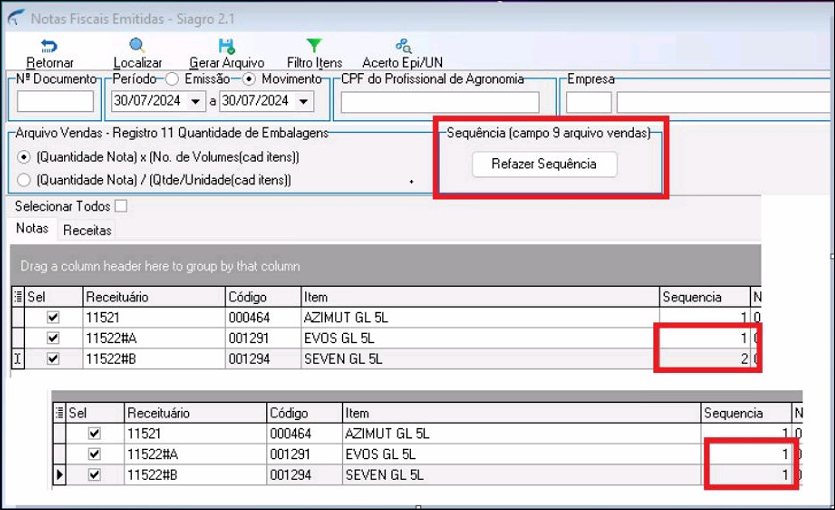The width and height of the screenshot is (835, 510).
Task: Click the wide Empresa name field
Action: [725, 102]
